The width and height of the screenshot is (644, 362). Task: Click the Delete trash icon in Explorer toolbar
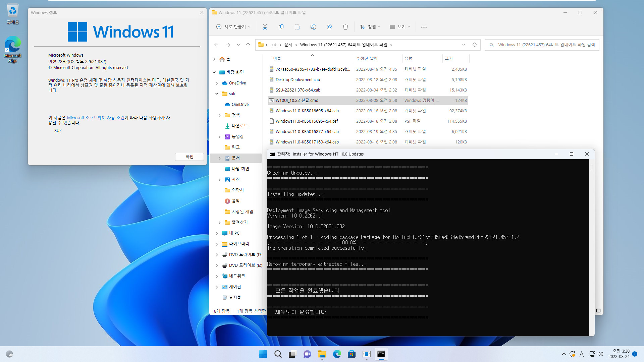coord(345,27)
